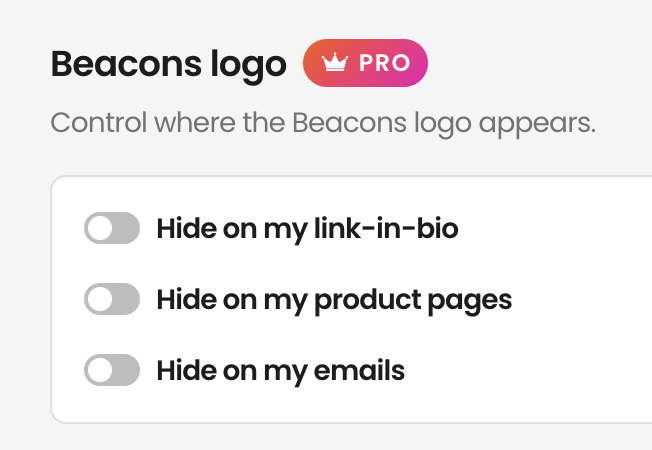The image size is (652, 450).
Task: Toggle the Hide on my emails switch
Action: click(112, 370)
